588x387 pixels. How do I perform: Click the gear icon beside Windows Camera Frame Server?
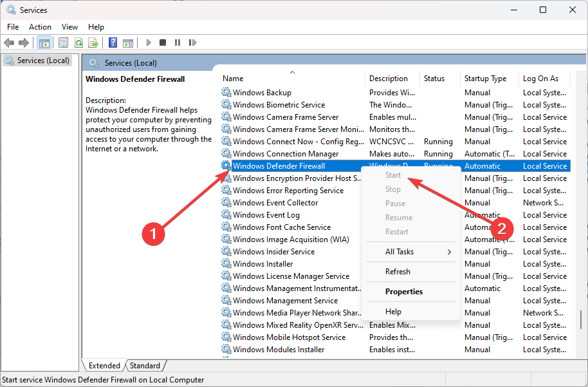(226, 117)
